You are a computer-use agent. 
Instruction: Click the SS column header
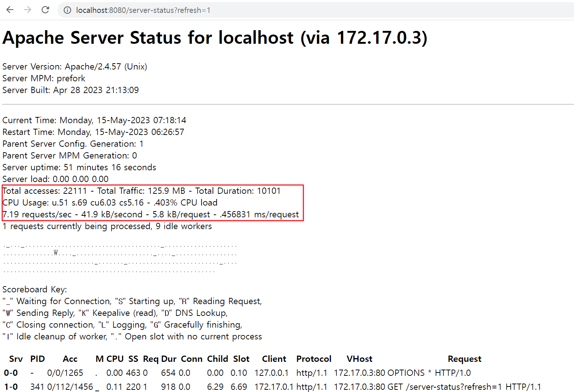tap(133, 359)
